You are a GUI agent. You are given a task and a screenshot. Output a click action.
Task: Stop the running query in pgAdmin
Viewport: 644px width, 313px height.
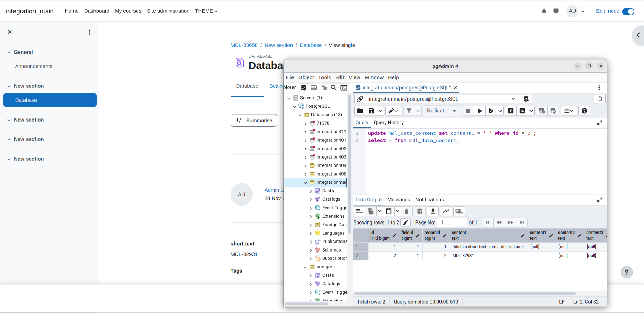pyautogui.click(x=468, y=111)
